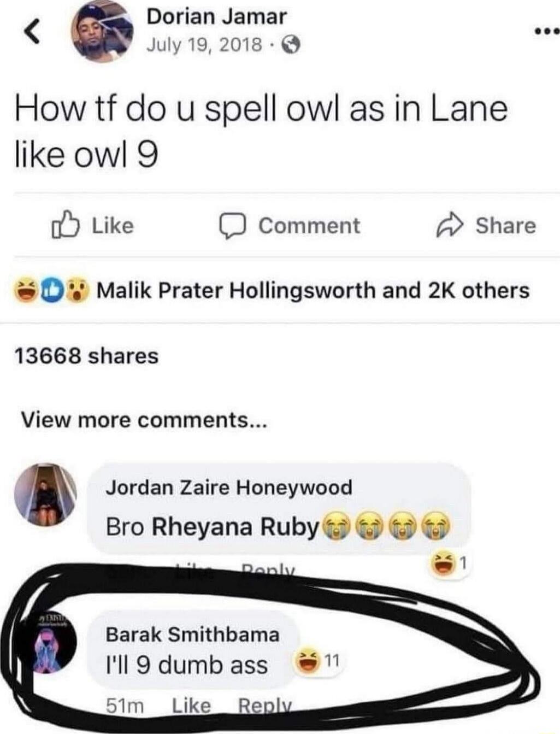
Task: Like the post with thumbs-up button
Action: (92, 225)
